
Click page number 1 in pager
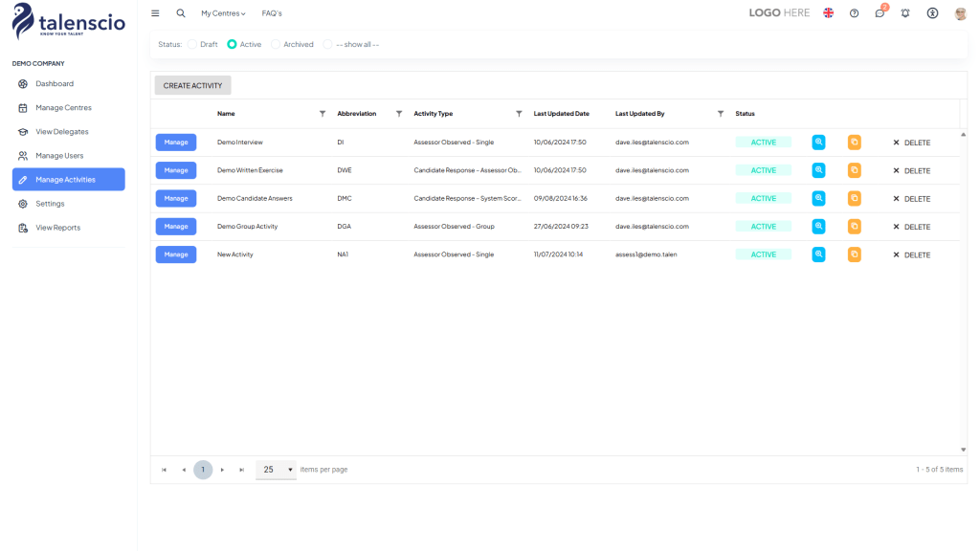point(203,470)
